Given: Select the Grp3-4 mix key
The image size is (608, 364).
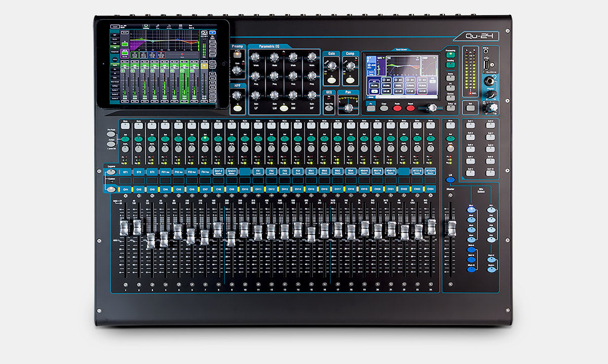Looking at the screenshot, I should coord(491,269).
